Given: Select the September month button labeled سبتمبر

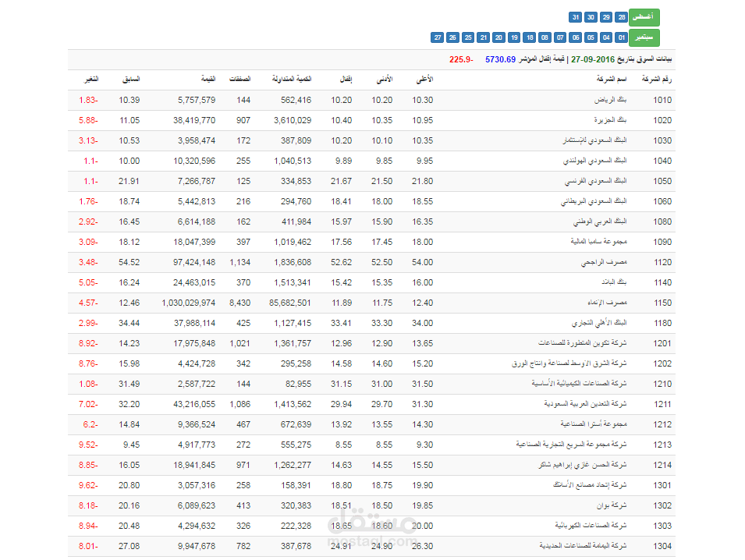Looking at the screenshot, I should pos(645,37).
